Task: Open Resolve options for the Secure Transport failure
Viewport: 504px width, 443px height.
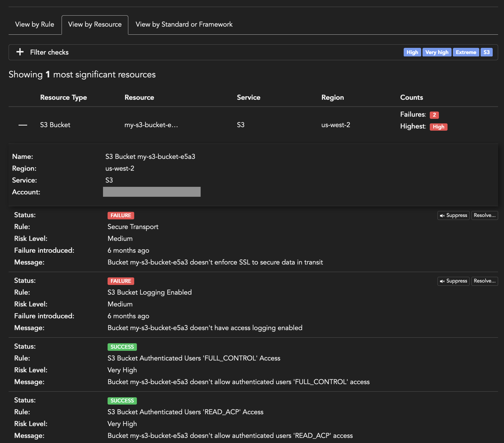Action: 484,215
